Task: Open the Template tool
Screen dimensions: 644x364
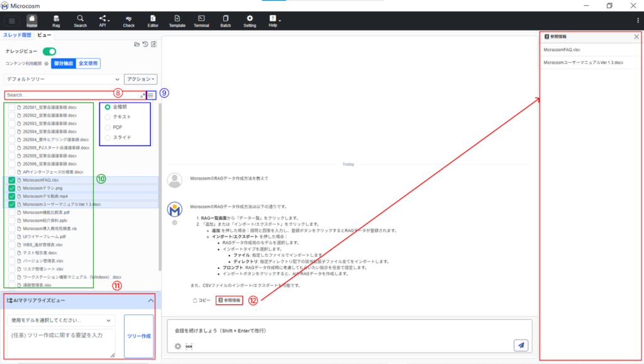Action: pos(177,21)
